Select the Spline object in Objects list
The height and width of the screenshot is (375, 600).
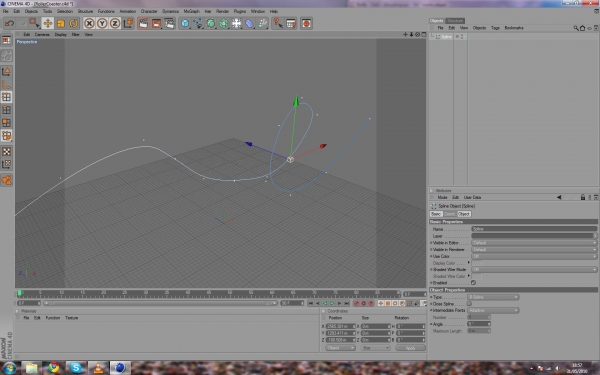[446, 37]
